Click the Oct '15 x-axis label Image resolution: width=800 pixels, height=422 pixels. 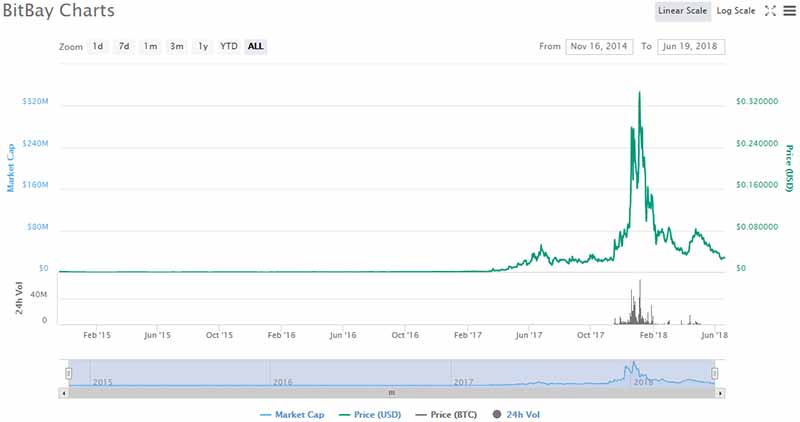pyautogui.click(x=219, y=335)
